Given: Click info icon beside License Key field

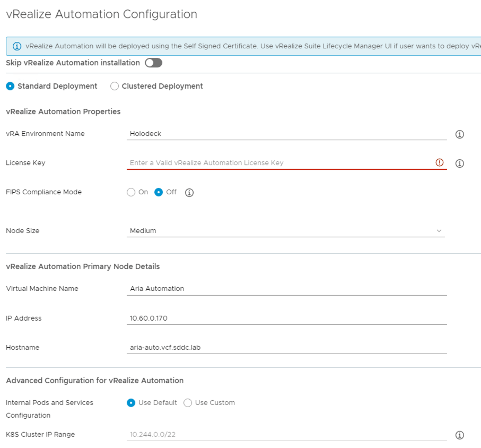Looking at the screenshot, I should pos(460,163).
